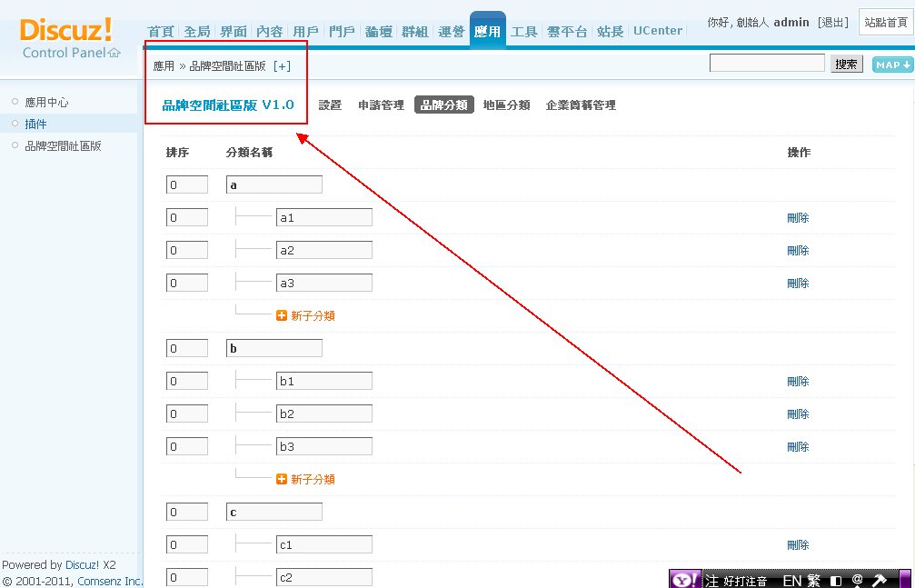Delete subcategory a1 via 刪除
Viewport: 915px width, 588px height.
(x=798, y=218)
